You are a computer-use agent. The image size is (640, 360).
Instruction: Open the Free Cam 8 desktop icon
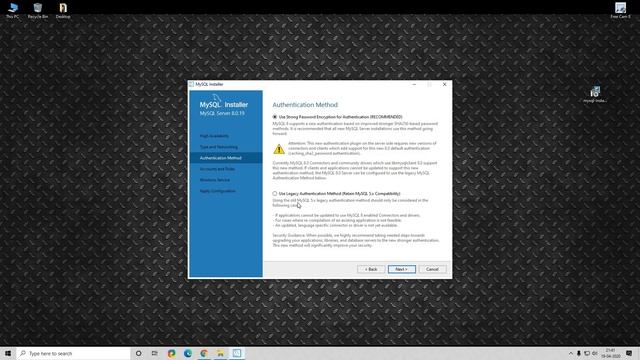tap(620, 10)
